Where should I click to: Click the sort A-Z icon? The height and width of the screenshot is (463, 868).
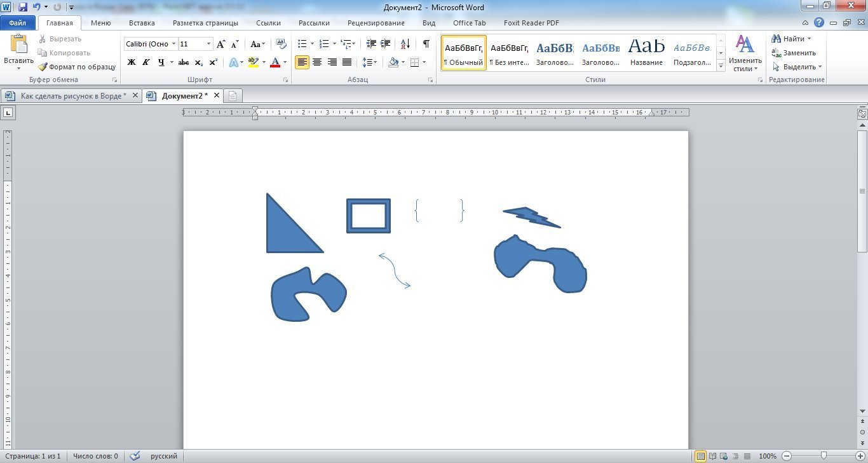point(405,44)
